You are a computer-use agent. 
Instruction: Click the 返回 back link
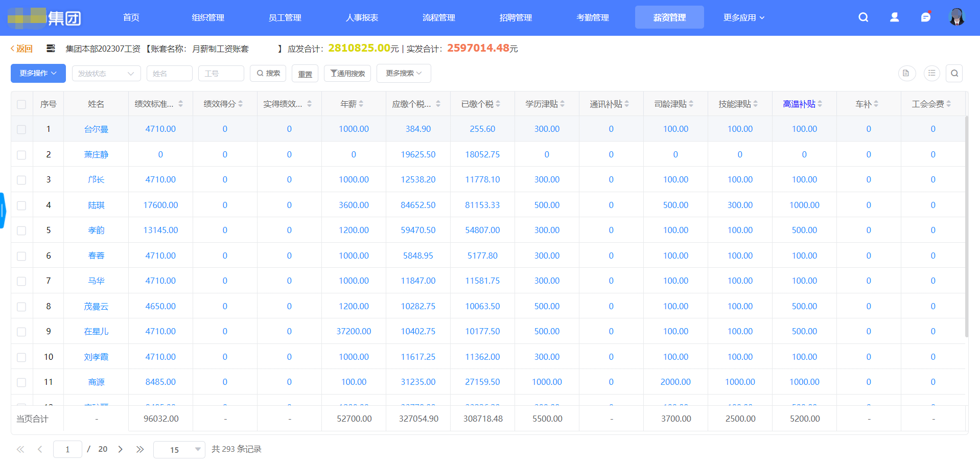click(21, 49)
